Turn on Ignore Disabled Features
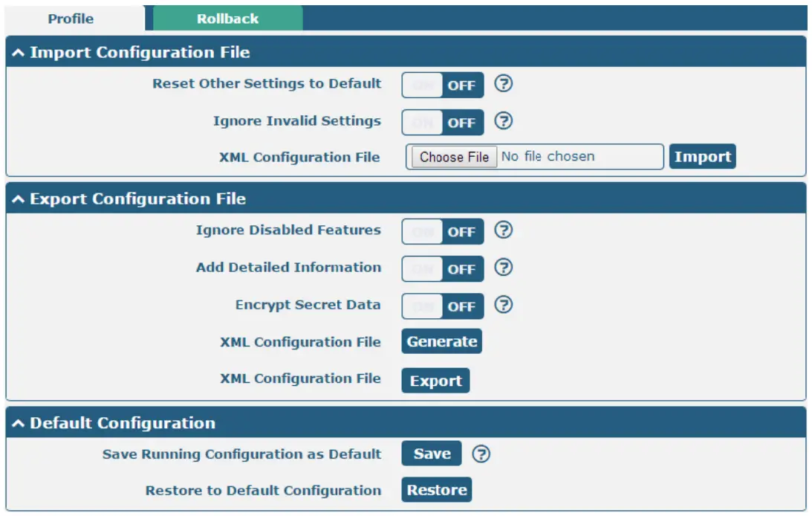This screenshot has width=812, height=516. tap(443, 232)
